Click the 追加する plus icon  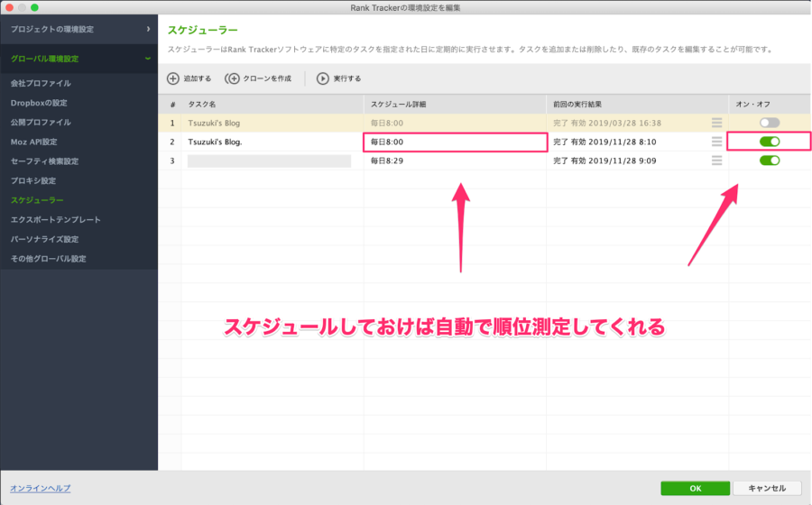173,78
